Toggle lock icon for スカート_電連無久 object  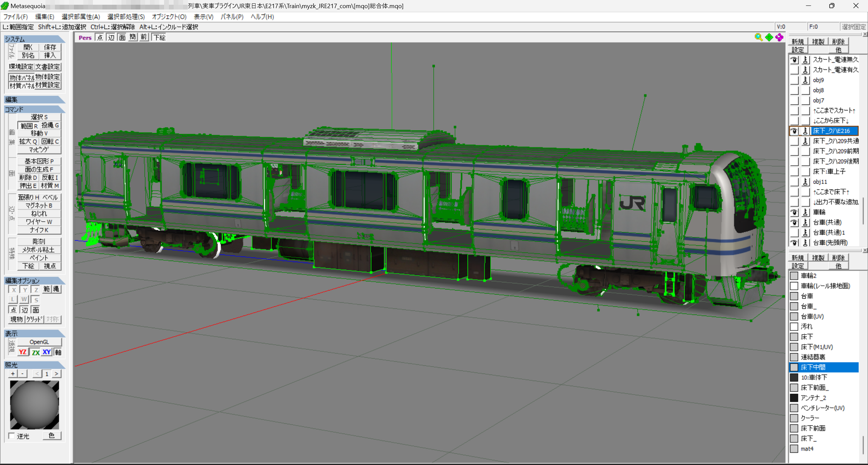[805, 60]
